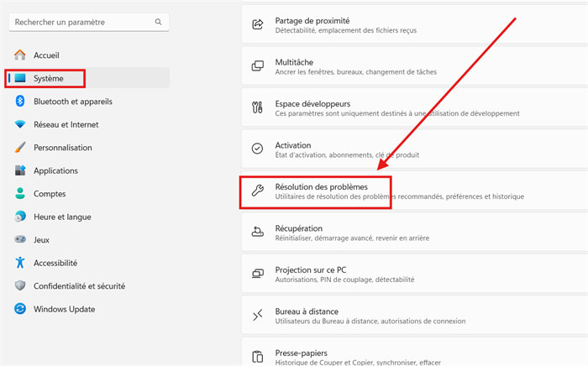This screenshot has width=588, height=366.
Task: Click the Accueil home icon
Action: (x=20, y=55)
